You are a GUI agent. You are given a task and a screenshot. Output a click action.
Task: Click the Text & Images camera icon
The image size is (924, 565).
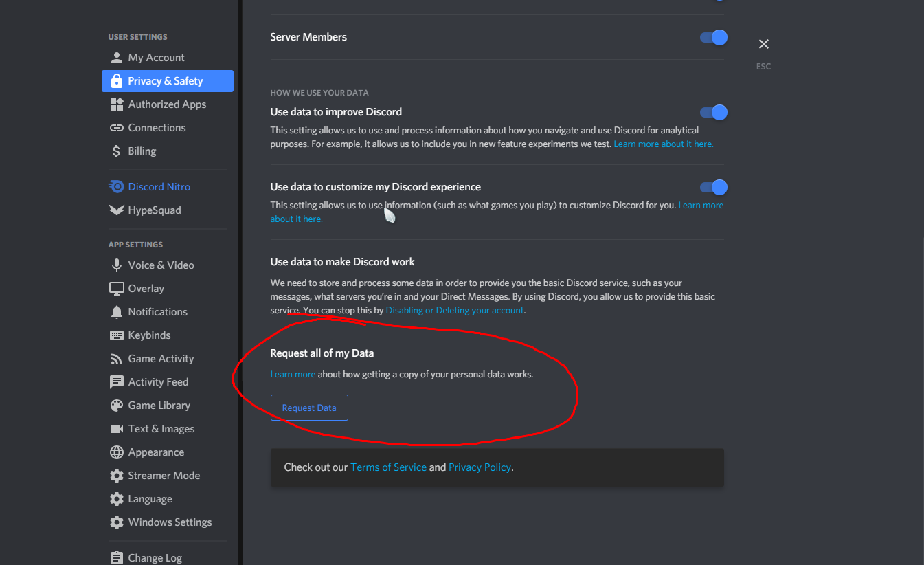pos(117,429)
